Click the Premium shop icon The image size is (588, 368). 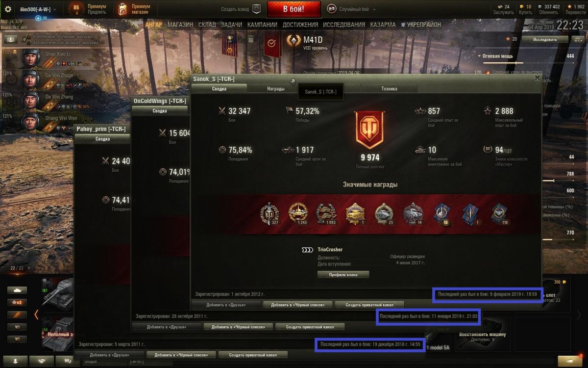pyautogui.click(x=123, y=9)
